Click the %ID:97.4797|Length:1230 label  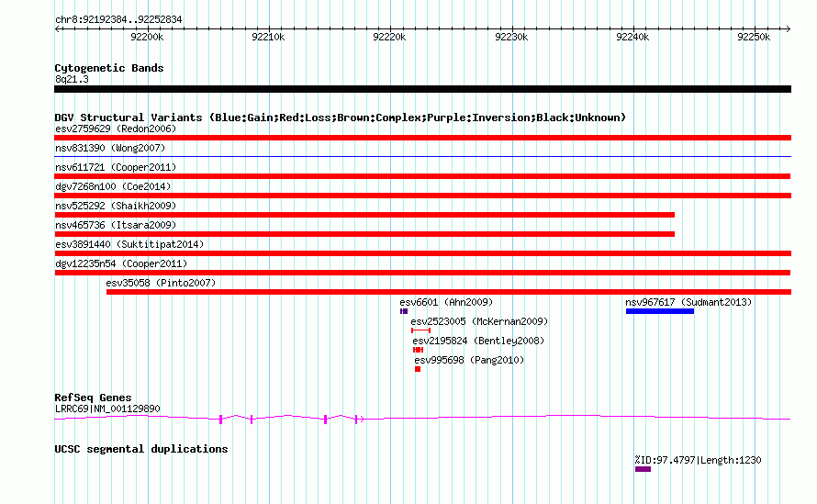[x=699, y=460]
